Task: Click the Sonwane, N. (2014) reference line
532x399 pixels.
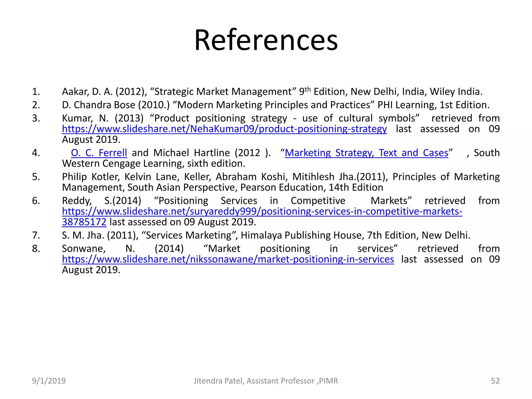Action: click(x=281, y=249)
